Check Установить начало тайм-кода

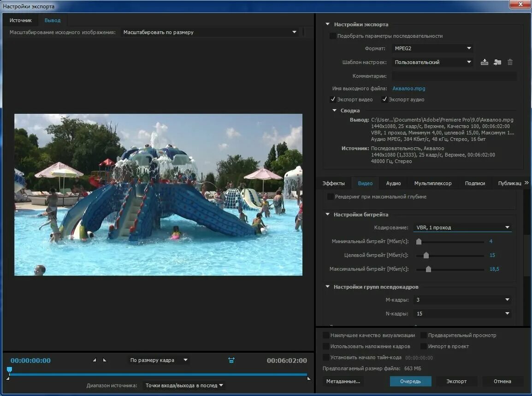[x=326, y=357]
